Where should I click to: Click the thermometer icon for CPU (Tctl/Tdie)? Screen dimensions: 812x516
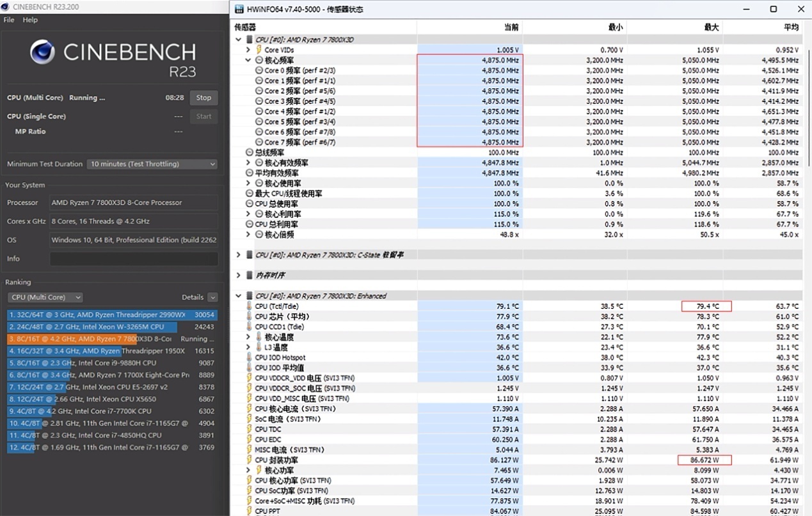pyautogui.click(x=250, y=306)
